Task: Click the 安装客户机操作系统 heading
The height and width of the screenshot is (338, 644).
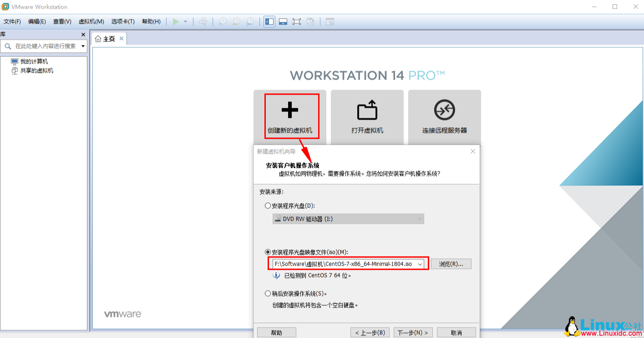Action: coord(293,165)
